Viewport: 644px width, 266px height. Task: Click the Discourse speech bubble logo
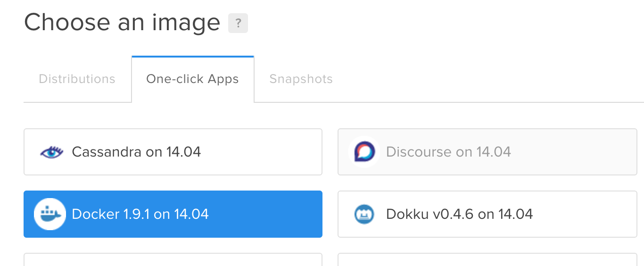(364, 152)
